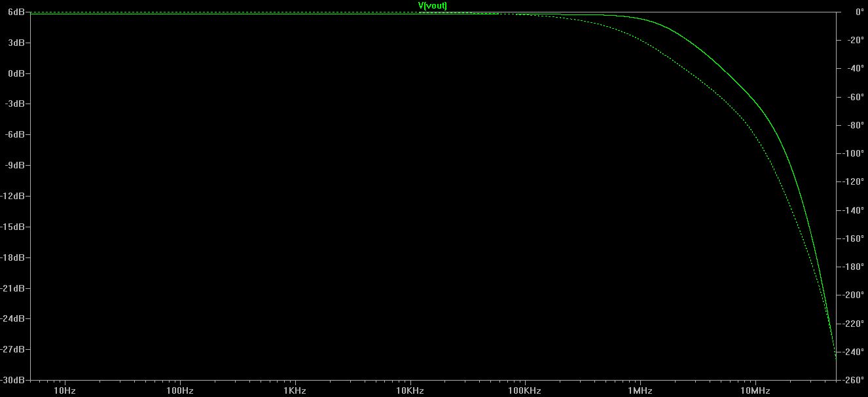This screenshot has width=868, height=397.
Task: Click the 10MHz frequency axis label
Action: [755, 390]
